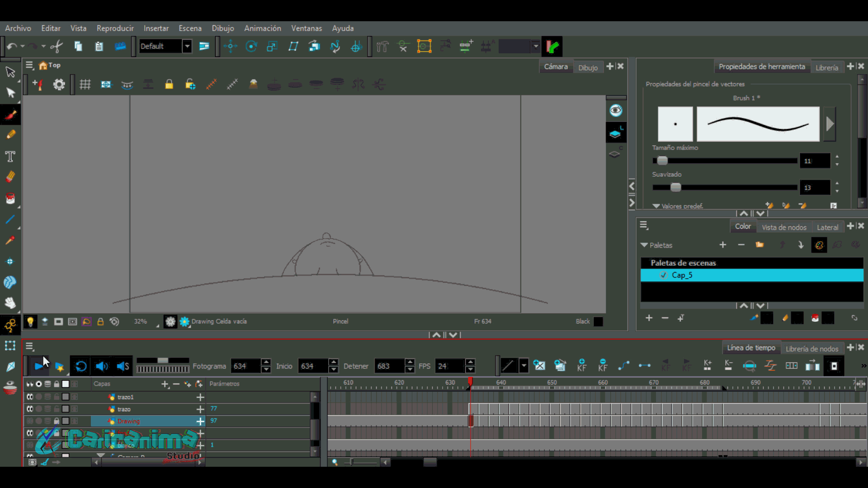Open the Color panel hamburger menu

pos(644,225)
